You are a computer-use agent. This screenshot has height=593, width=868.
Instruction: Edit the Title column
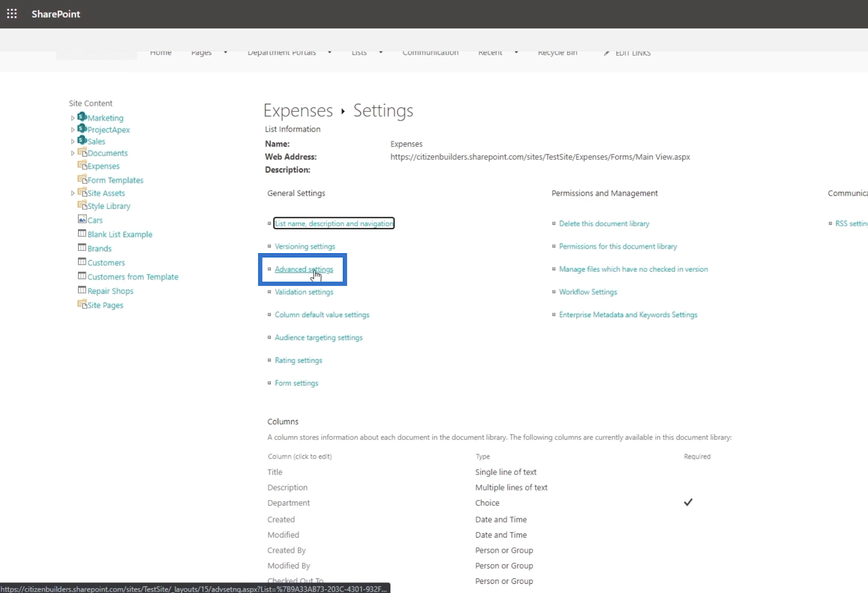pos(275,472)
